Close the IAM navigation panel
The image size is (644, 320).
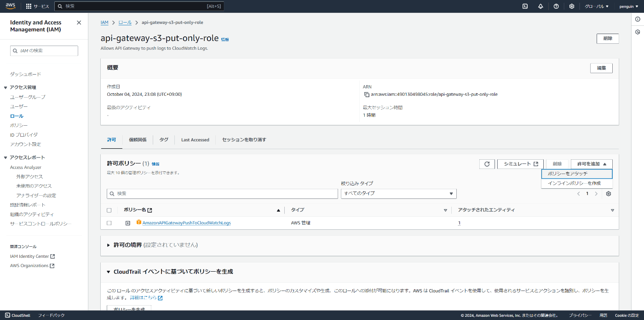coord(79,23)
